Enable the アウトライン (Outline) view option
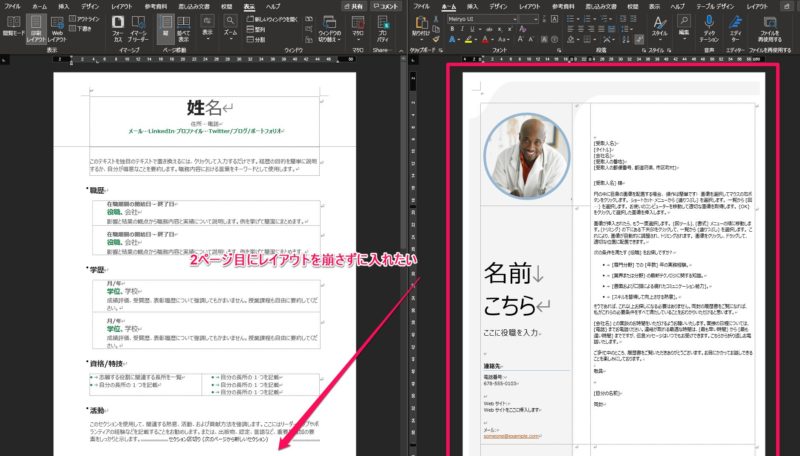Viewport: 800px width, 456px height. pos(87,19)
